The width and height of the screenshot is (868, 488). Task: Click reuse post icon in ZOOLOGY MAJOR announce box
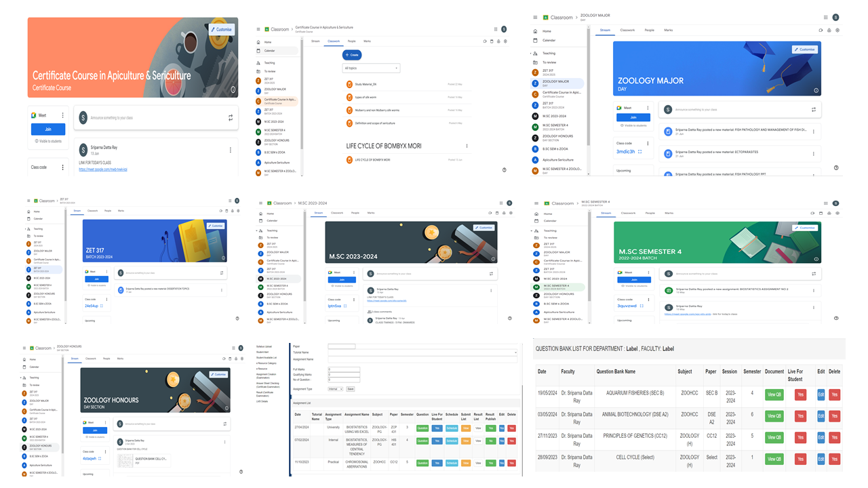[x=814, y=109]
